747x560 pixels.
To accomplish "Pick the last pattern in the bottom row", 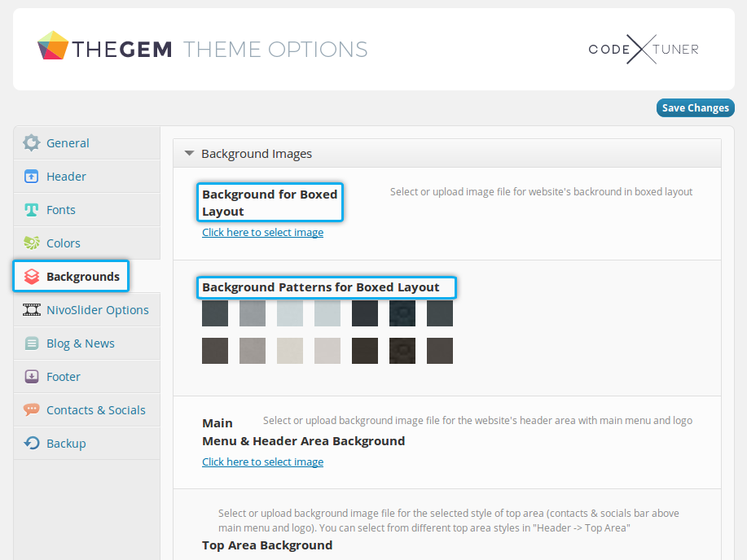I will point(440,351).
